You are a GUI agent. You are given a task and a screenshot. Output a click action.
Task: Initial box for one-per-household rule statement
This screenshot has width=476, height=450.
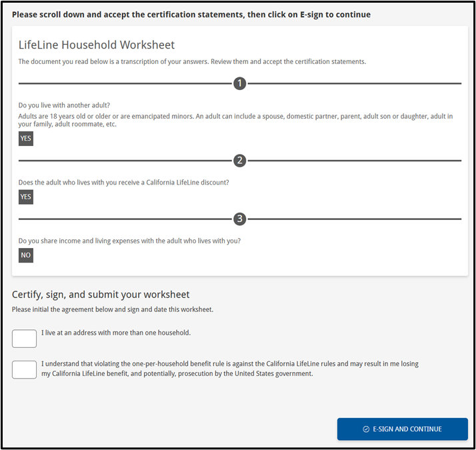24,369
